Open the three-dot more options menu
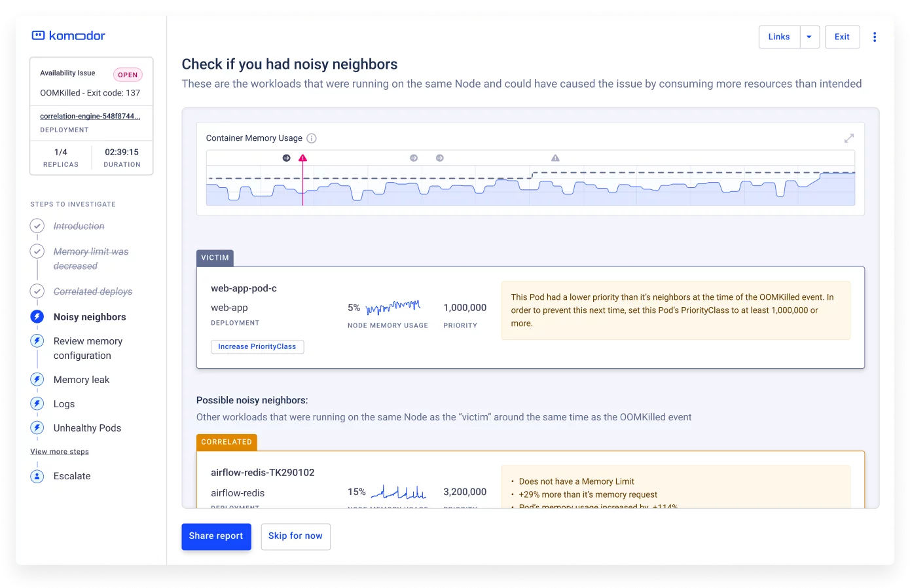910x588 pixels. [875, 37]
